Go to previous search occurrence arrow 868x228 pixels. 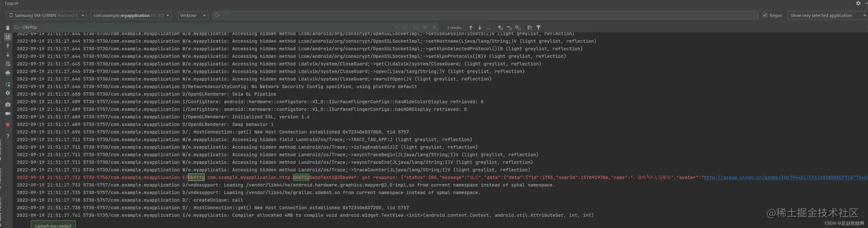pyautogui.click(x=471, y=27)
